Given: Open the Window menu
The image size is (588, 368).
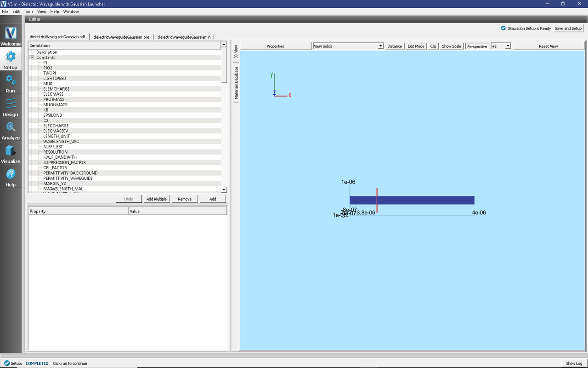Looking at the screenshot, I should coord(71,11).
